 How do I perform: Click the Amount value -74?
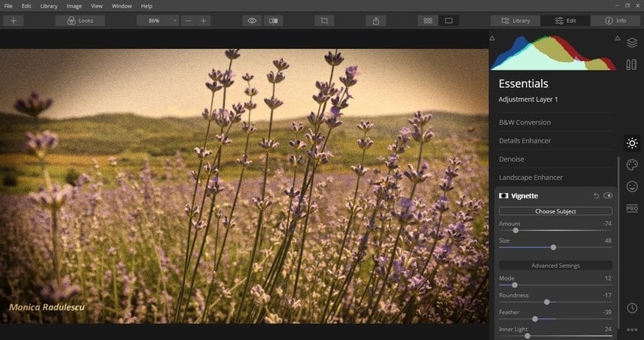[607, 224]
